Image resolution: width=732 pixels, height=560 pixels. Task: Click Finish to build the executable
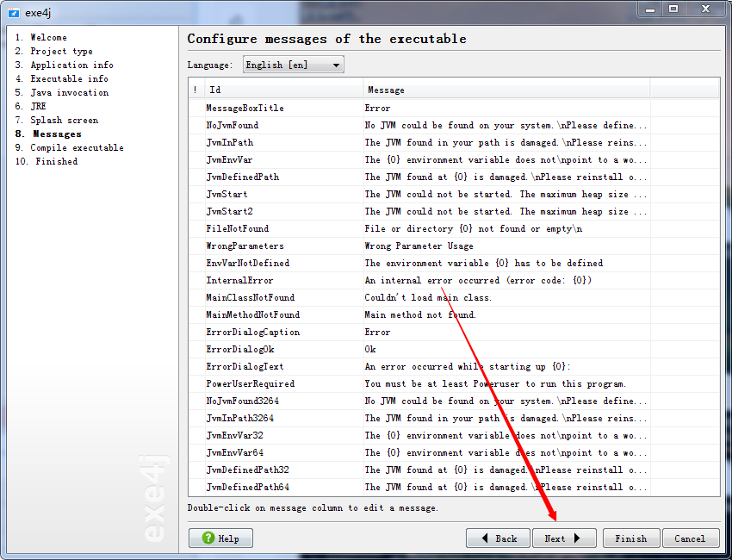(x=630, y=538)
